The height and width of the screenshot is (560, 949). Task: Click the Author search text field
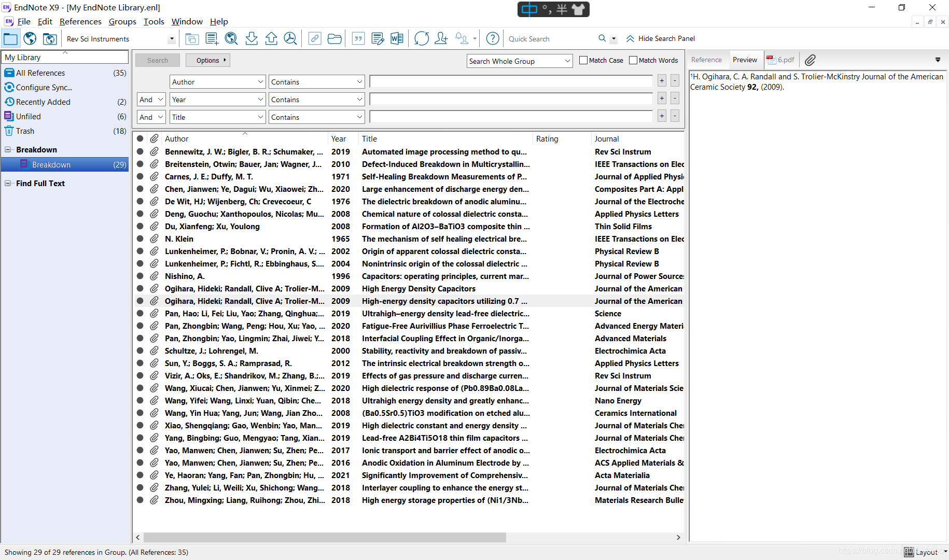511,81
